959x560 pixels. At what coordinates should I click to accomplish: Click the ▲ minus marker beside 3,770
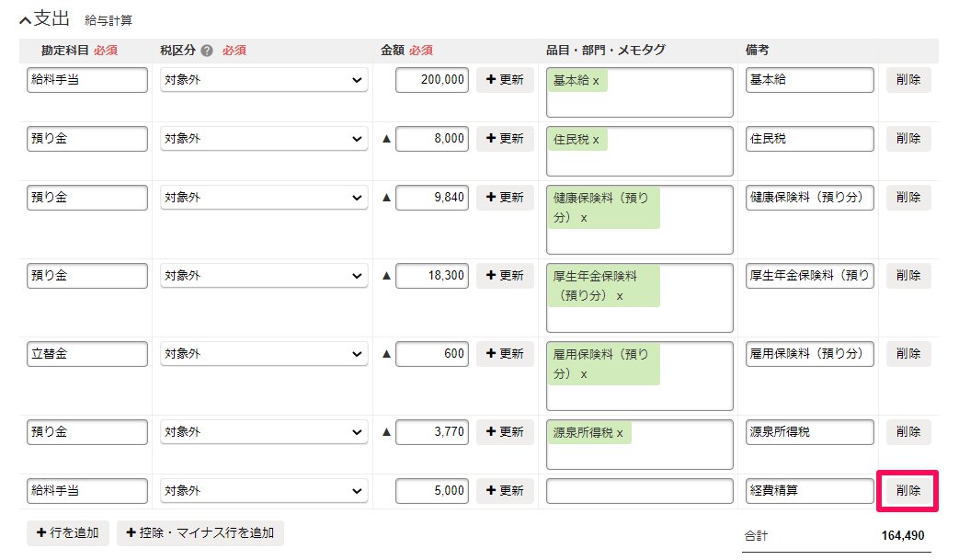386,431
